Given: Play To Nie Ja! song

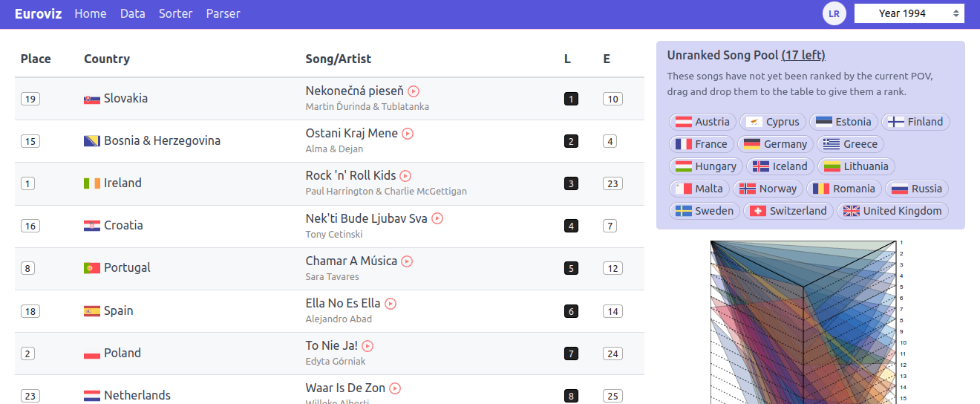Looking at the screenshot, I should 367,346.
